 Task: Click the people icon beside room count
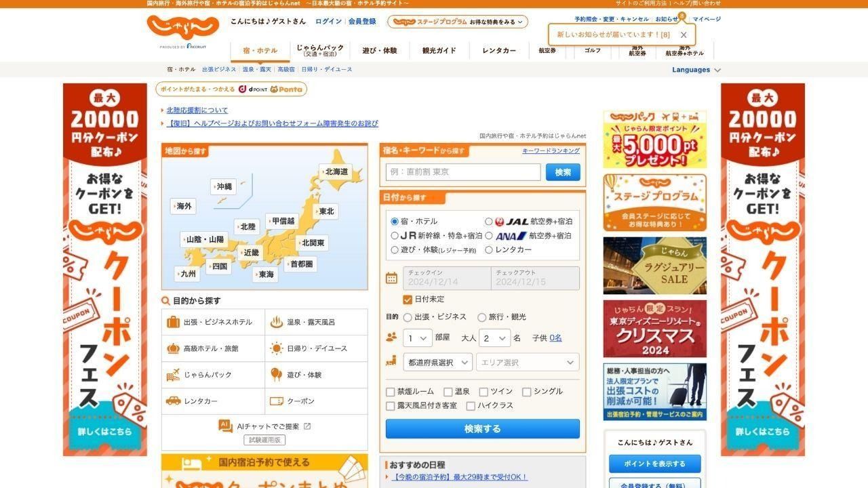click(x=391, y=337)
